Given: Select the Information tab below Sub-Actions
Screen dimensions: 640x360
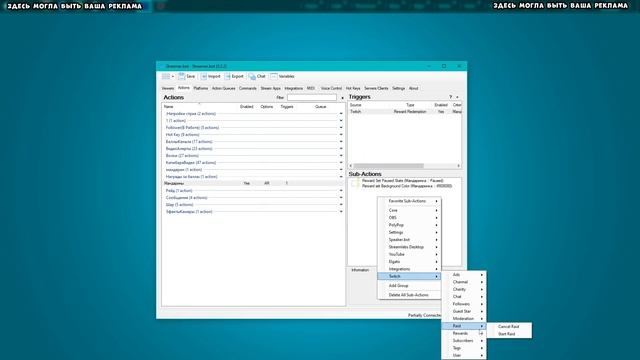Looking at the screenshot, I should point(360,270).
